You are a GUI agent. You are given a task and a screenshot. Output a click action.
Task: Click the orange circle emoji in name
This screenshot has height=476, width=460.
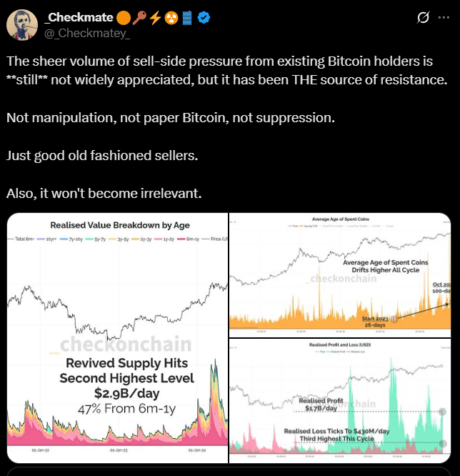click(122, 17)
